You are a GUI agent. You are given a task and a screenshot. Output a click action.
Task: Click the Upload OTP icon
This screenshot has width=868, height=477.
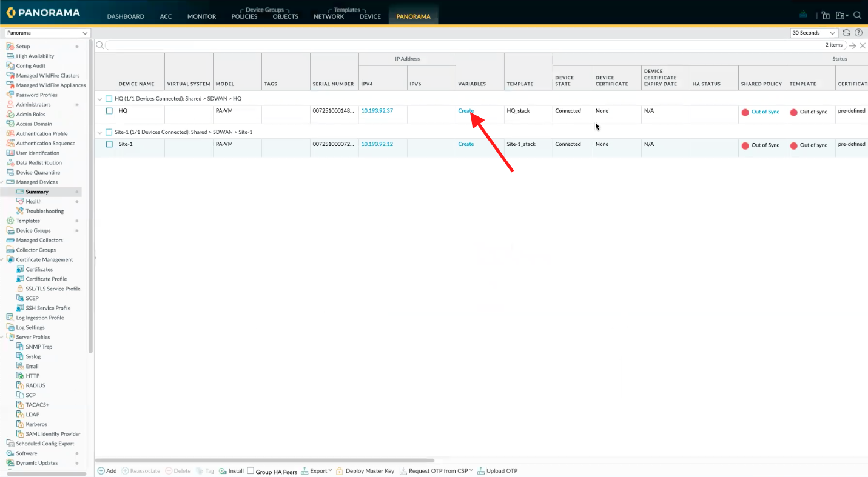[x=481, y=471]
